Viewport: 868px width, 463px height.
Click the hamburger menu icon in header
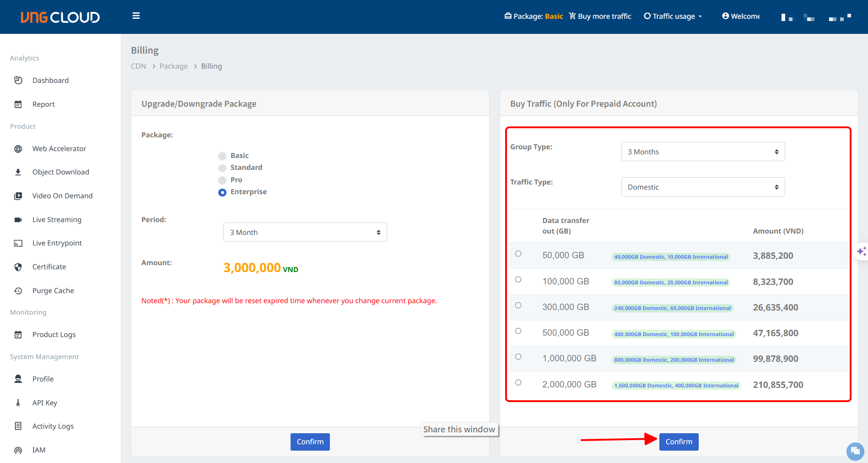pyautogui.click(x=136, y=16)
